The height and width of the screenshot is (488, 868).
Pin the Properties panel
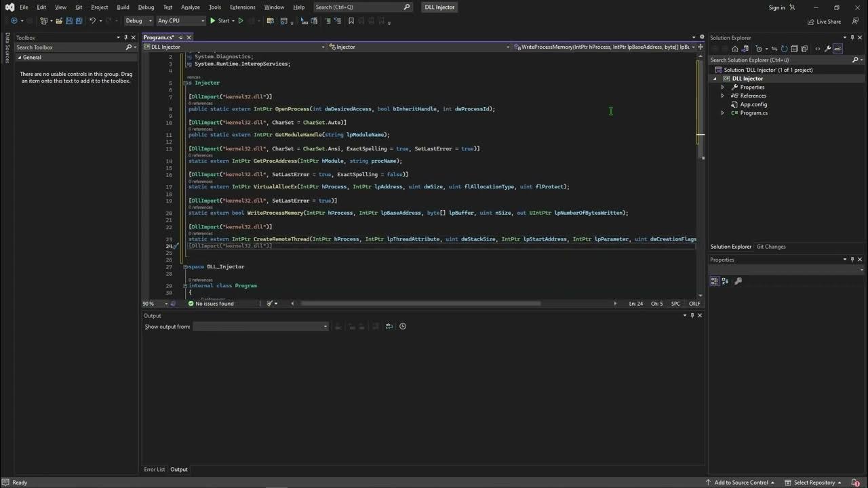point(852,260)
